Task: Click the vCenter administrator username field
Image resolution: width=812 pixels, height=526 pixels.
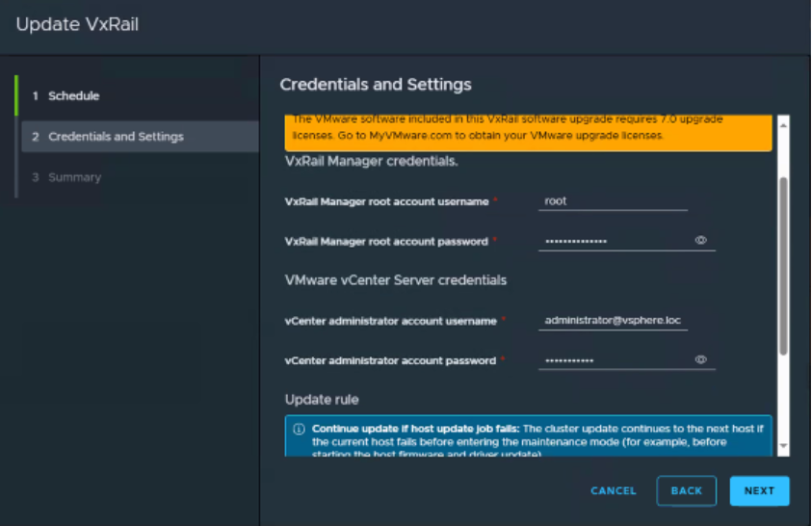Action: (613, 321)
